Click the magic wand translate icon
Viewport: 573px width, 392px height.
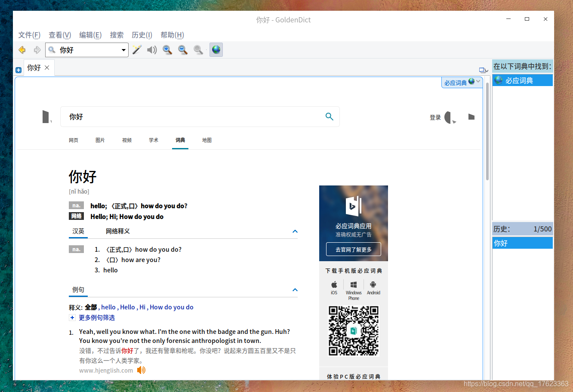(137, 50)
